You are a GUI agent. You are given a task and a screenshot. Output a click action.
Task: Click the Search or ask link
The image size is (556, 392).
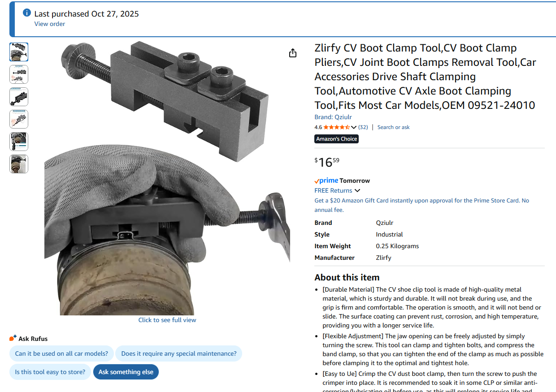pyautogui.click(x=394, y=127)
